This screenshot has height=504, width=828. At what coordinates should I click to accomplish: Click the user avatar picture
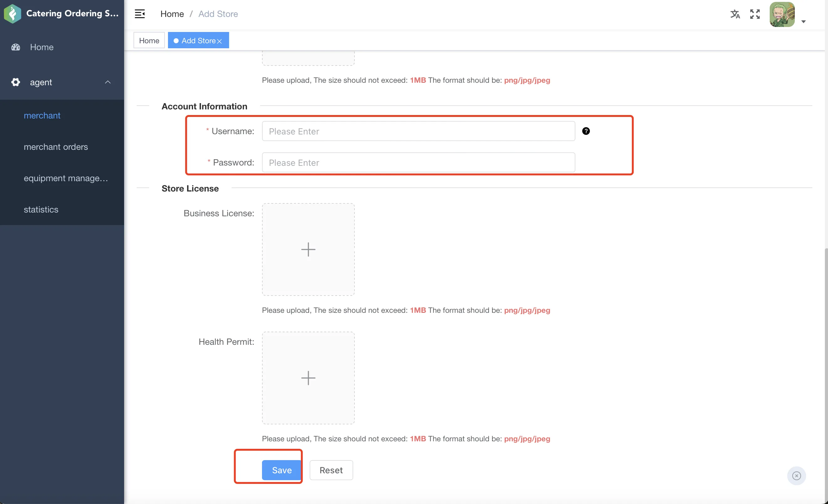782,14
